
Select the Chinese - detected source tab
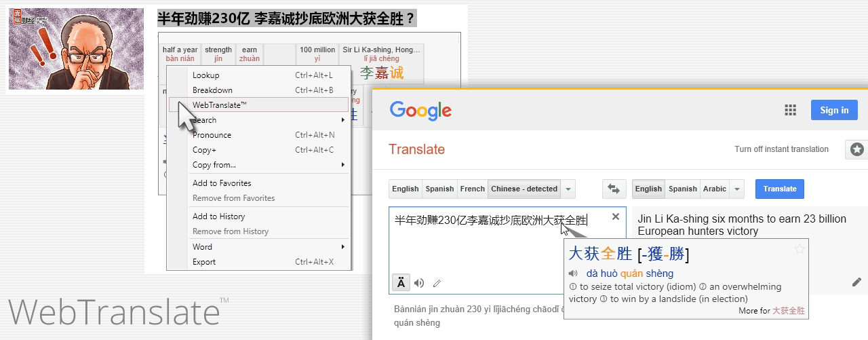pyautogui.click(x=524, y=189)
